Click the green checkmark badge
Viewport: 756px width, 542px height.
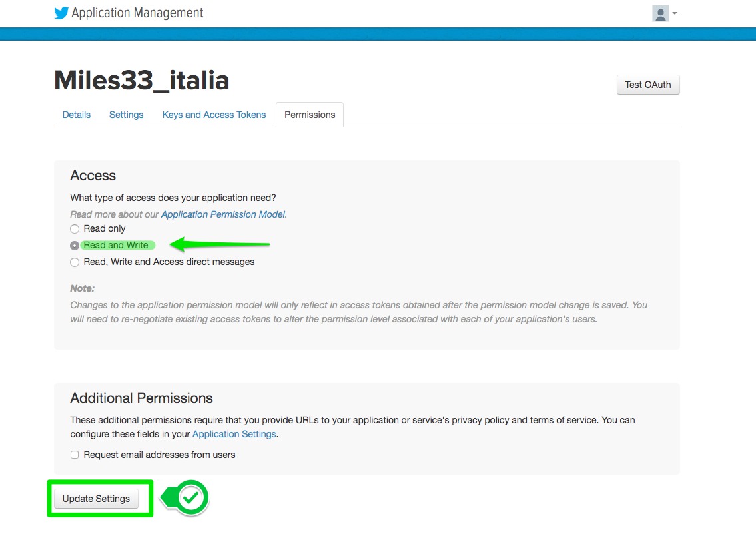192,497
